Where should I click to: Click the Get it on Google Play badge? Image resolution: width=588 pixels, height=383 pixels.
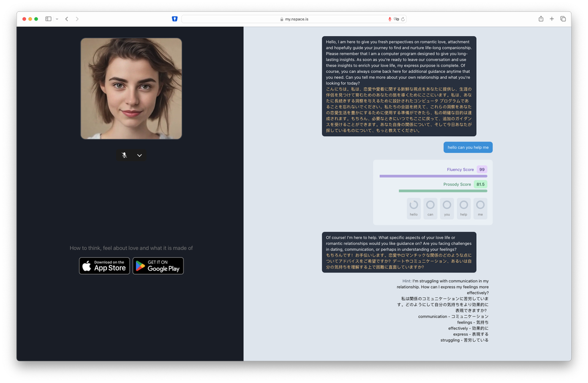pyautogui.click(x=159, y=266)
